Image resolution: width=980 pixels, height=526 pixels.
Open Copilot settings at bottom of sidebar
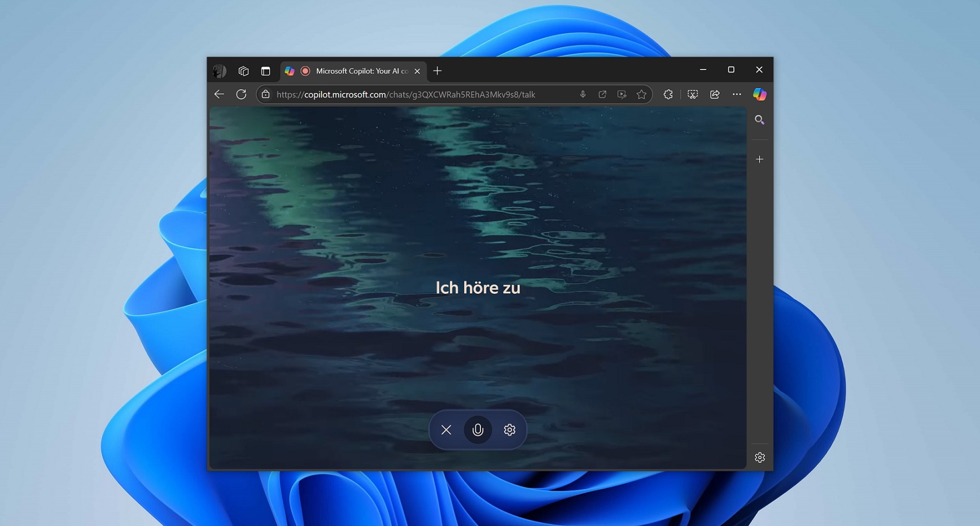759,457
